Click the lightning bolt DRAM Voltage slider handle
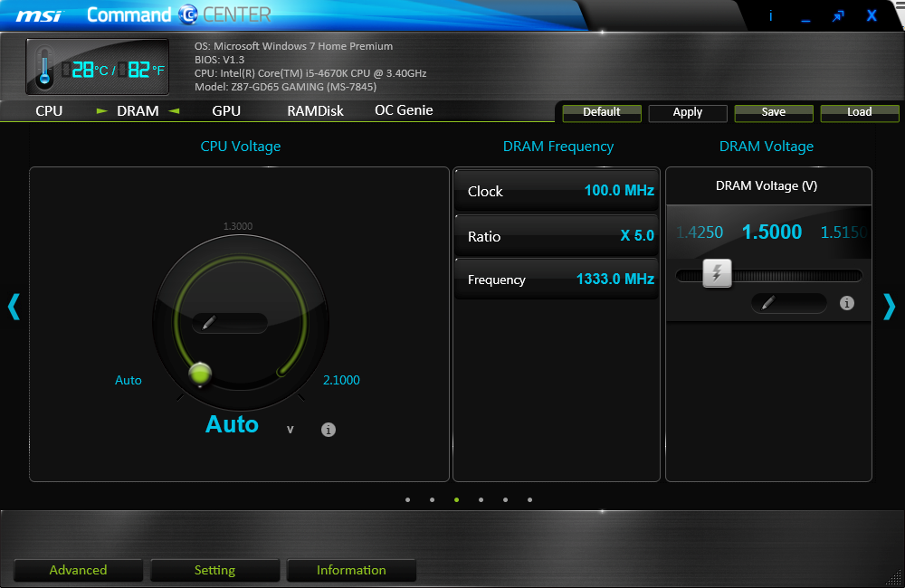 click(717, 273)
